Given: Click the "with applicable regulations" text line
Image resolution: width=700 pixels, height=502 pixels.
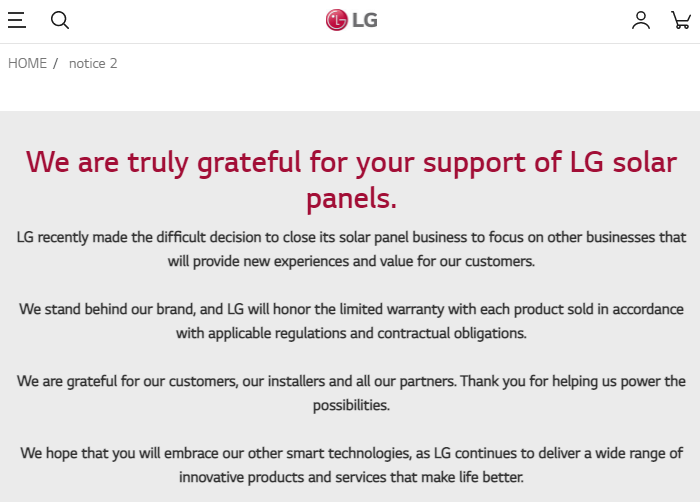Looking at the screenshot, I should (351, 333).
